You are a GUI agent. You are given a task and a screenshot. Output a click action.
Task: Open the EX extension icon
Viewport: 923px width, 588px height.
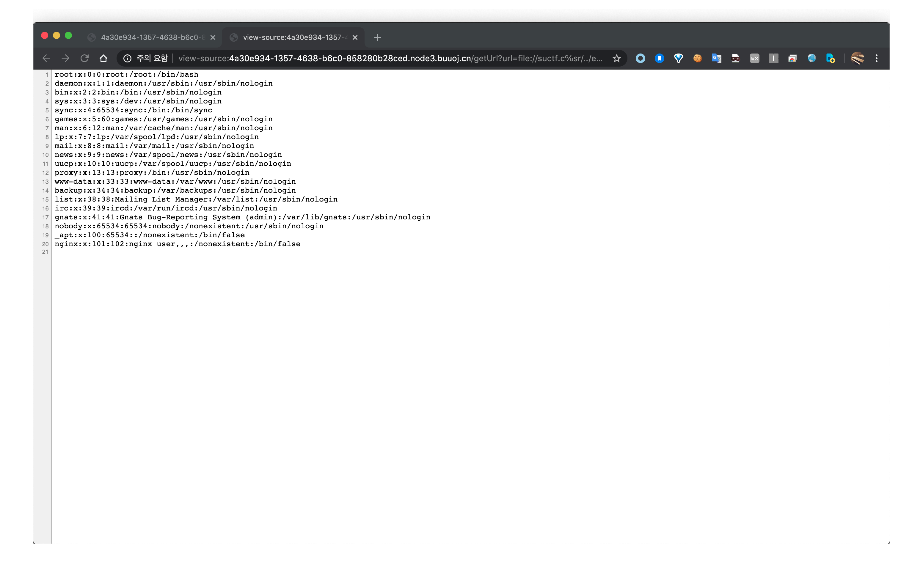[754, 58]
